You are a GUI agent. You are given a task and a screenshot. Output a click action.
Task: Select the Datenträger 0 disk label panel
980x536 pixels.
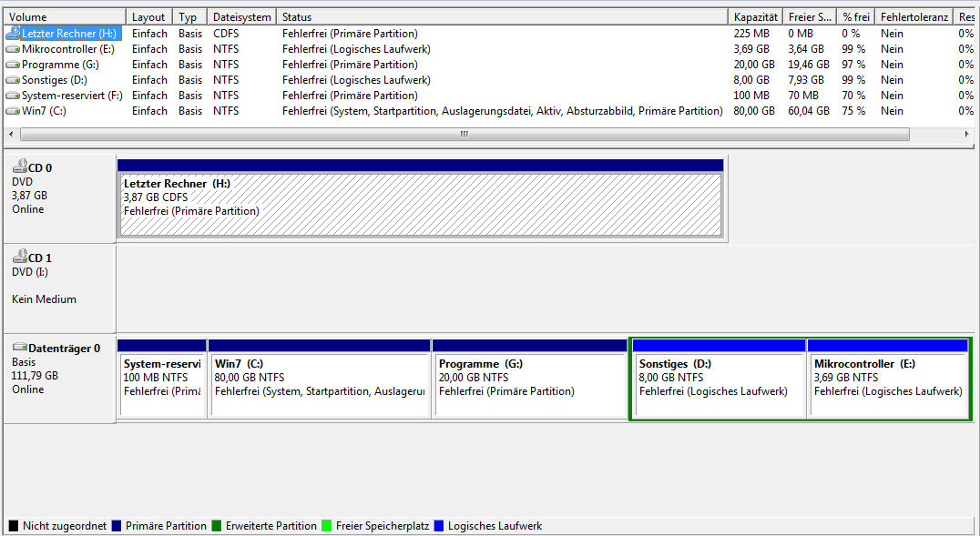point(59,379)
